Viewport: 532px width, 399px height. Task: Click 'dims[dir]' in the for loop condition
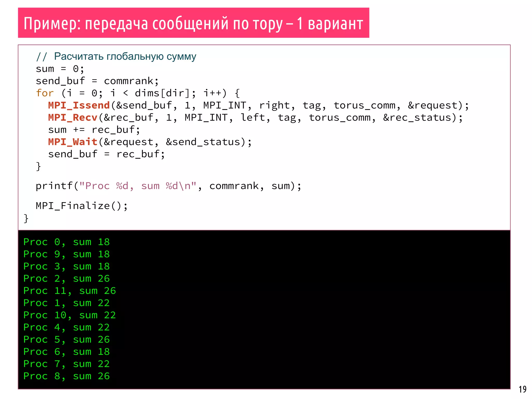click(162, 93)
